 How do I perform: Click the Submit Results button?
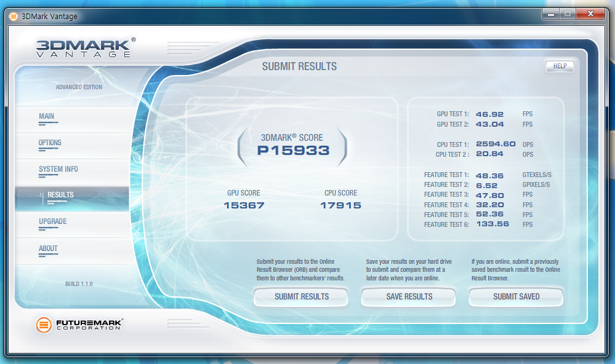(301, 296)
